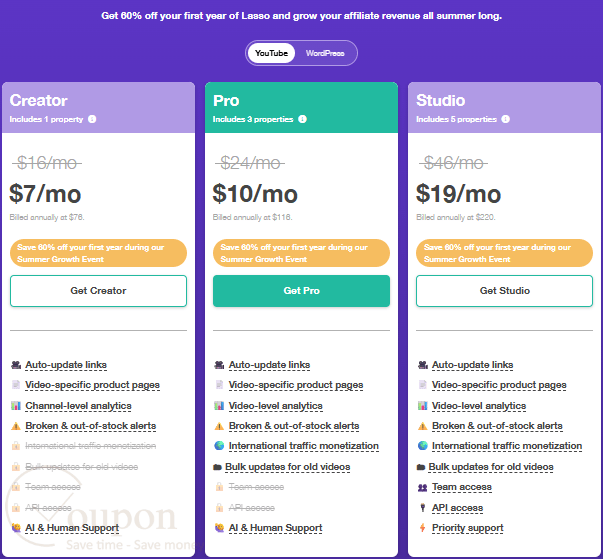Image resolution: width=603 pixels, height=559 pixels.
Task: Switch pricing toggle to WordPress
Action: [x=325, y=53]
